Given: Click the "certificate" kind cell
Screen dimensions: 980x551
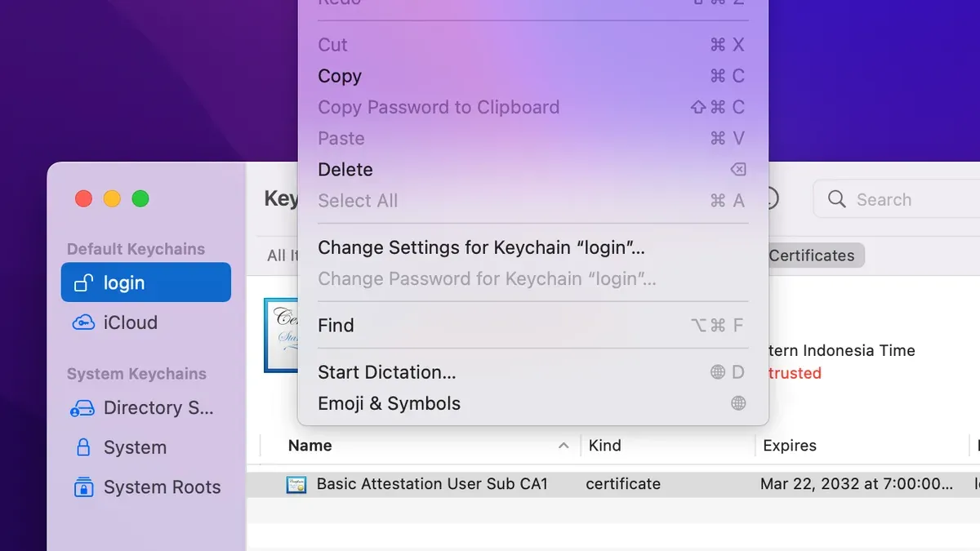Looking at the screenshot, I should (623, 483).
